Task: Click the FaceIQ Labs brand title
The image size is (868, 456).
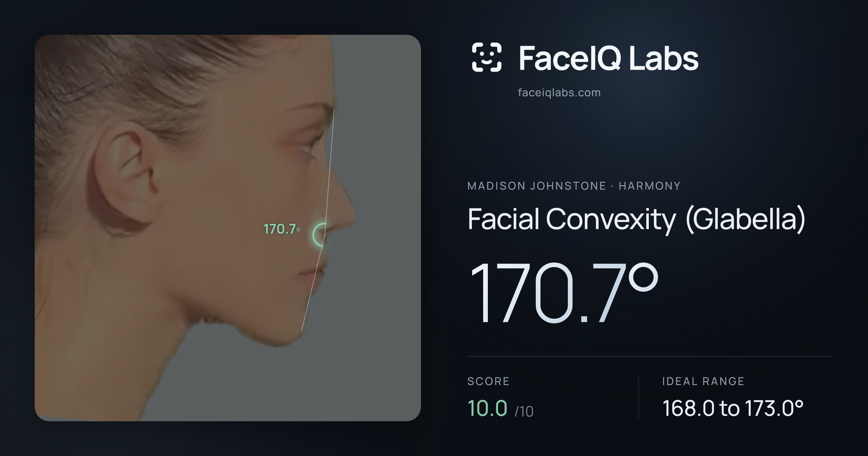Action: click(x=608, y=58)
